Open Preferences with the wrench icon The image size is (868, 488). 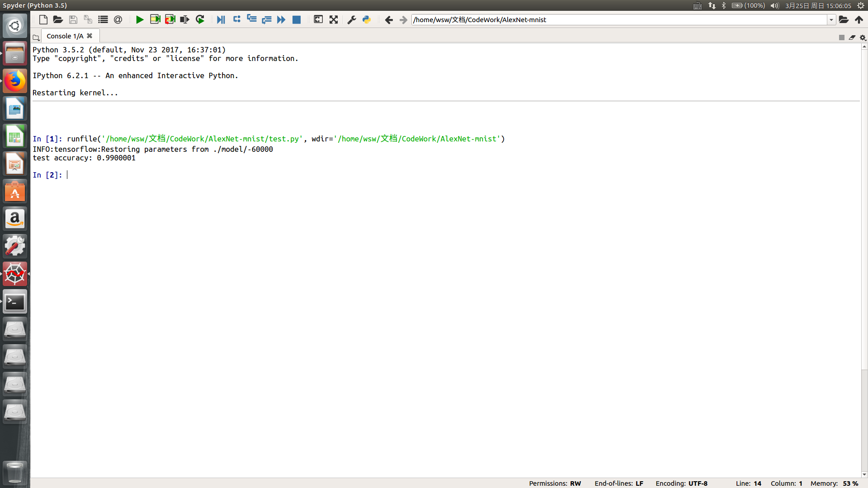pos(351,20)
